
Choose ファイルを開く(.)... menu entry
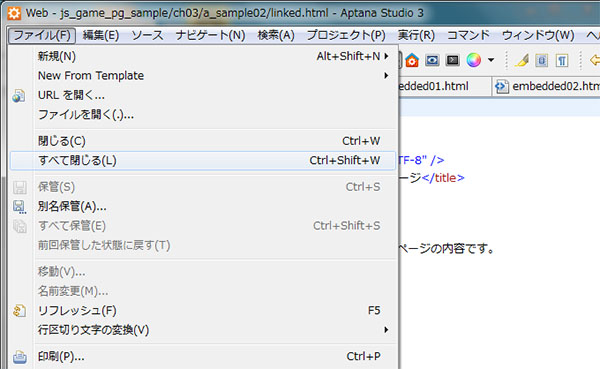click(203, 114)
